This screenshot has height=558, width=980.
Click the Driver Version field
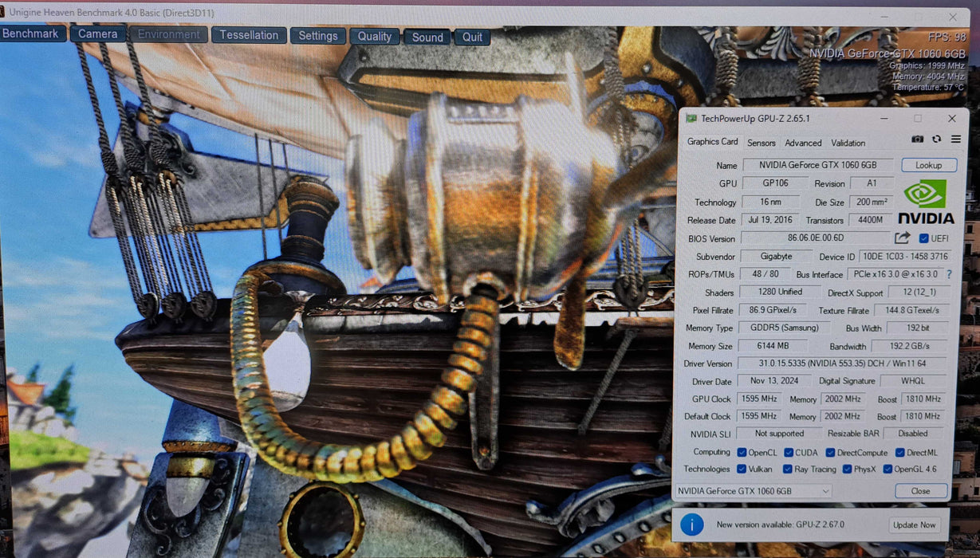click(843, 363)
